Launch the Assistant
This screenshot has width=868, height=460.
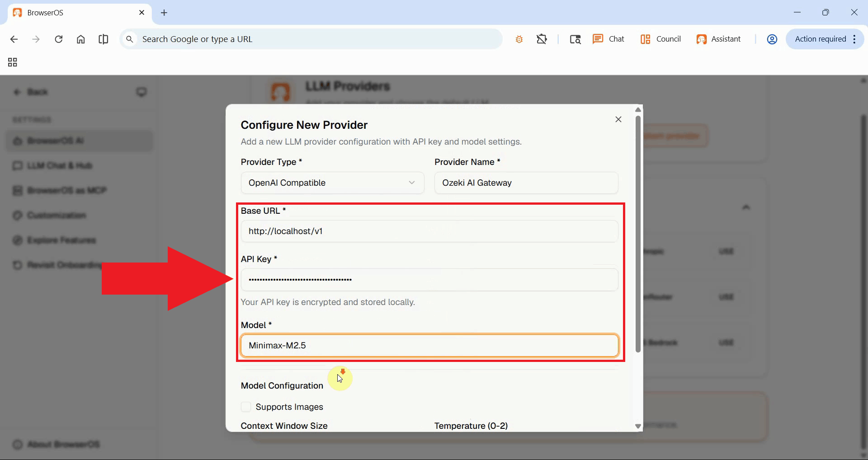click(719, 39)
